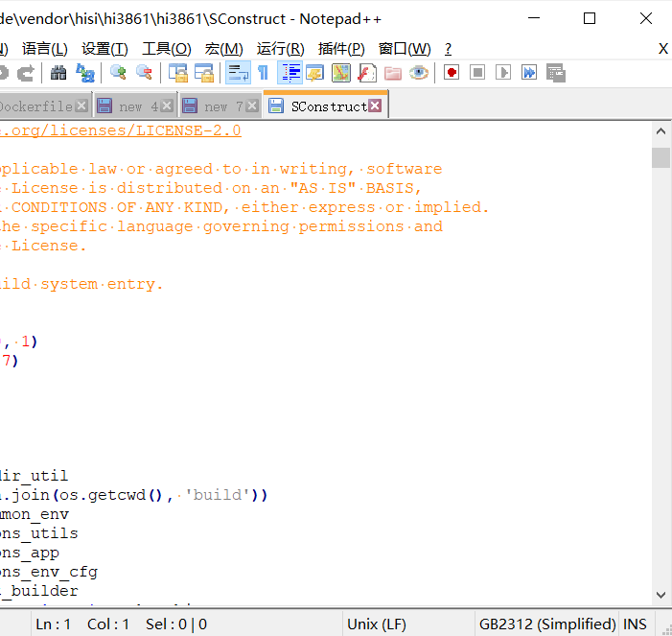Open the 宏(M) menu
Screen dimensions: 672x636
224,49
